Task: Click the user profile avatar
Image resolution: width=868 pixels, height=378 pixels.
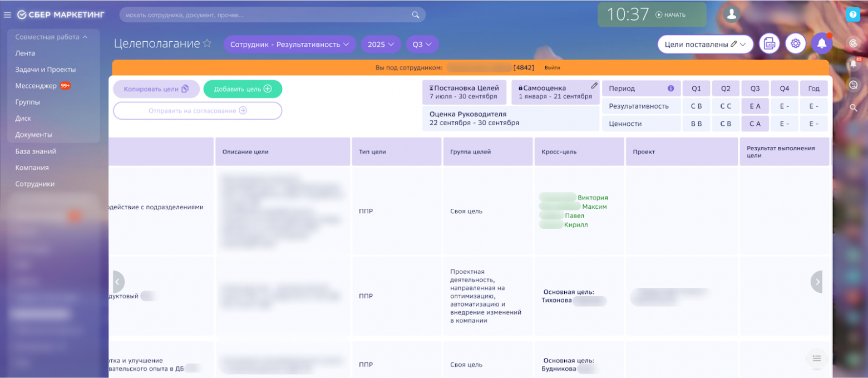Action: pos(732,14)
